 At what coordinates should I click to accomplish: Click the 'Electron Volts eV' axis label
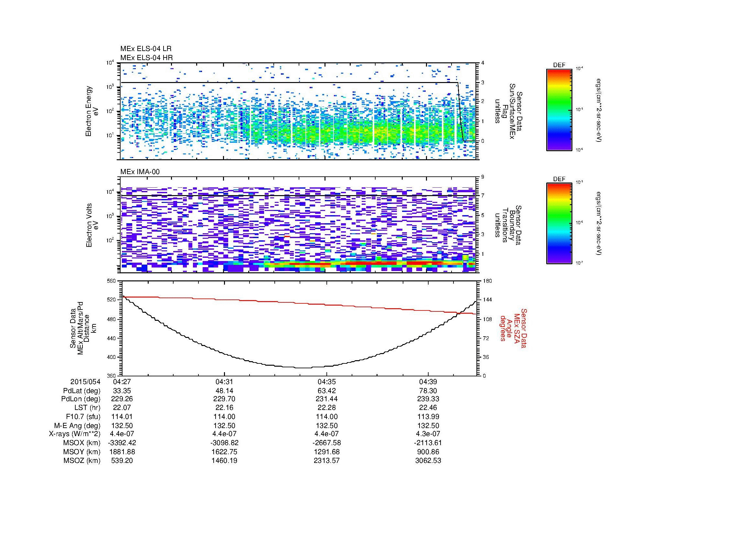92,225
